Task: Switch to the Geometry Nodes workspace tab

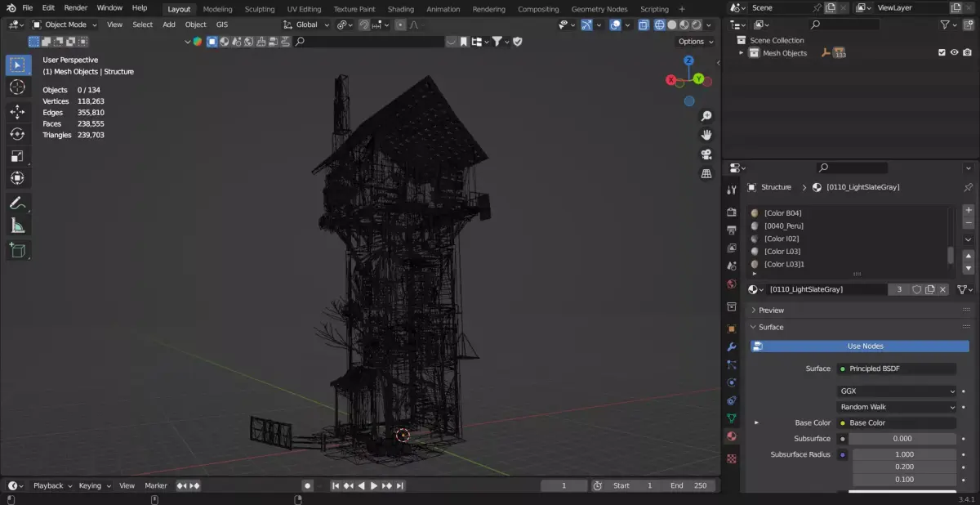Action: (x=599, y=9)
